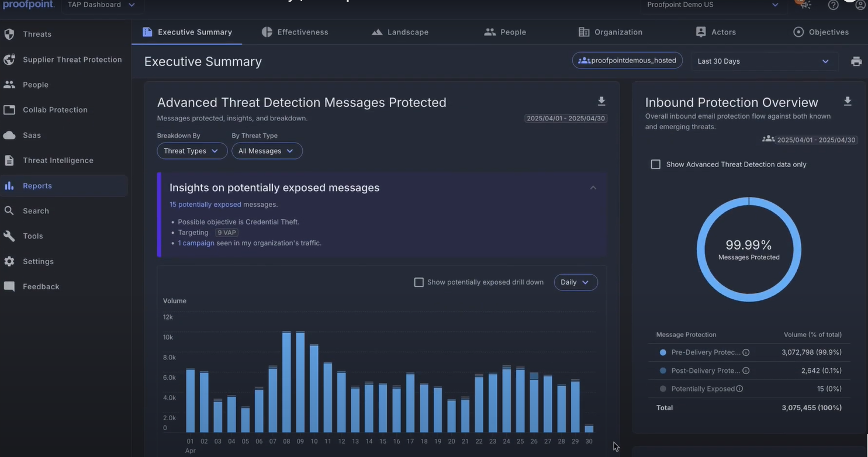Enable Show Advanced Threat Detection data only
The width and height of the screenshot is (868, 457).
[655, 164]
